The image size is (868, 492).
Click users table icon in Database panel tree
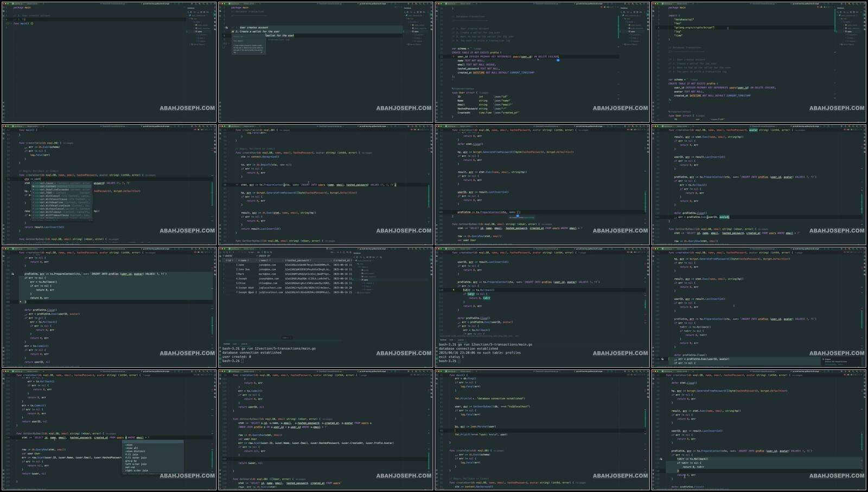point(363,280)
